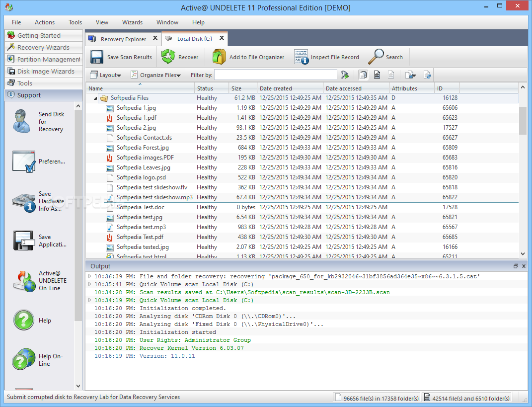Image resolution: width=532 pixels, height=407 pixels.
Task: Click the Help On-Line globe icon
Action: pyautogui.click(x=24, y=359)
